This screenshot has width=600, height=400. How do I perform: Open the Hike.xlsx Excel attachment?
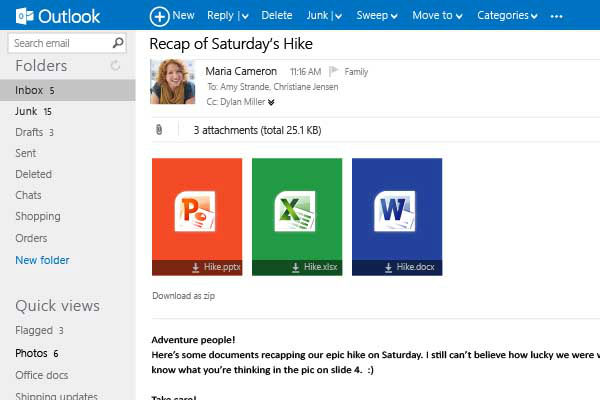(x=297, y=216)
